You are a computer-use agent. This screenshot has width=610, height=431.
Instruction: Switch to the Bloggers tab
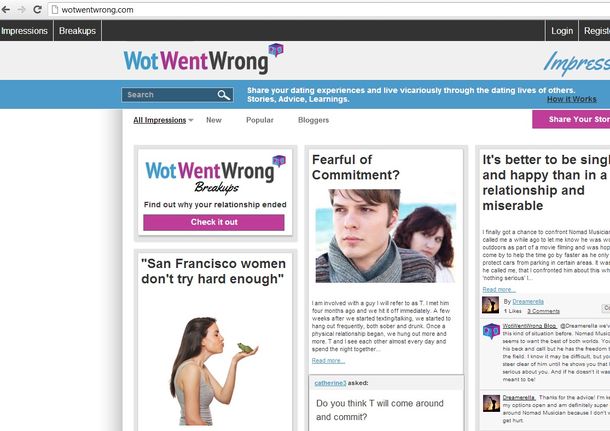click(x=313, y=120)
